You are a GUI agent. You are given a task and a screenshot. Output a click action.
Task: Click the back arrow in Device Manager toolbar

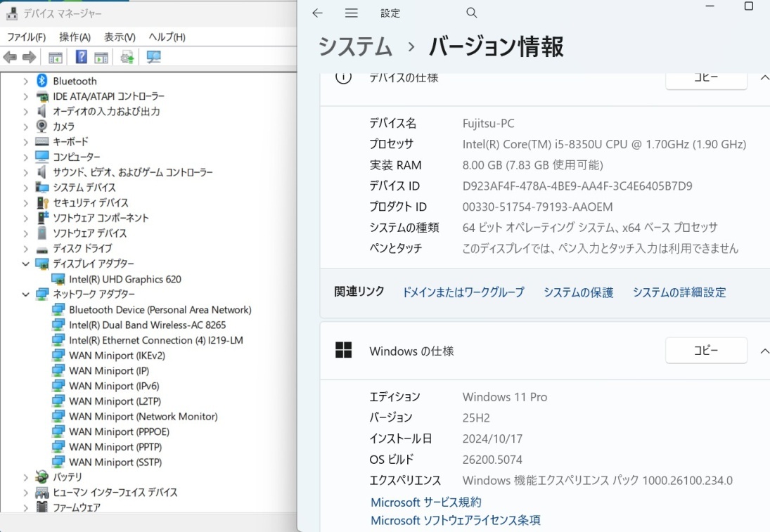pos(8,57)
